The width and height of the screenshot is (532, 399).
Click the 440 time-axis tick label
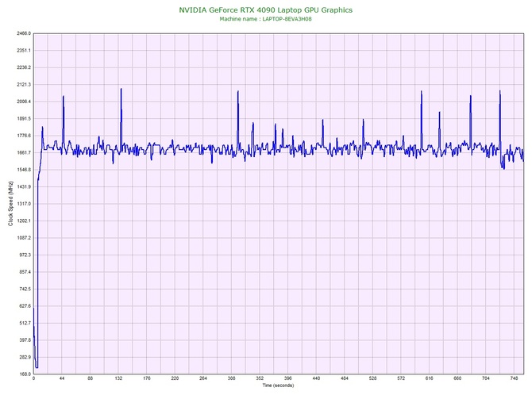point(316,378)
